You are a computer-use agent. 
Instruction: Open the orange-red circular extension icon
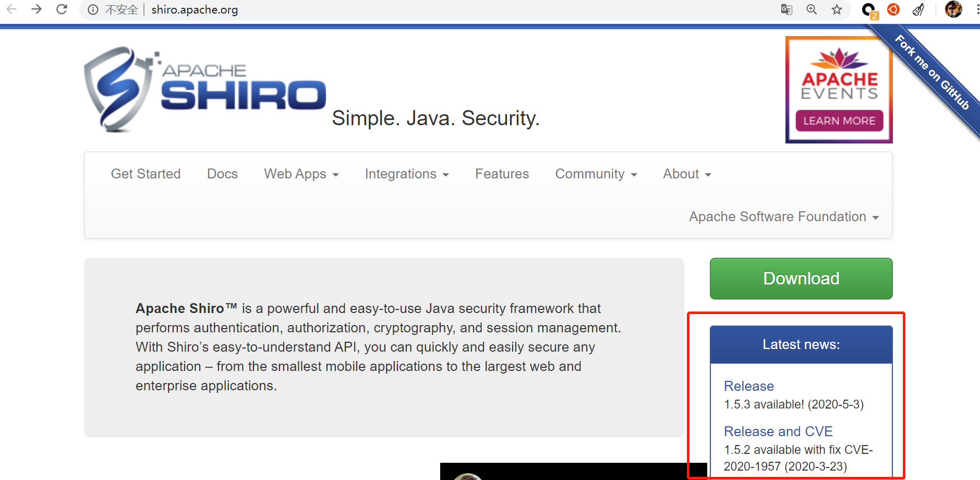pyautogui.click(x=893, y=9)
